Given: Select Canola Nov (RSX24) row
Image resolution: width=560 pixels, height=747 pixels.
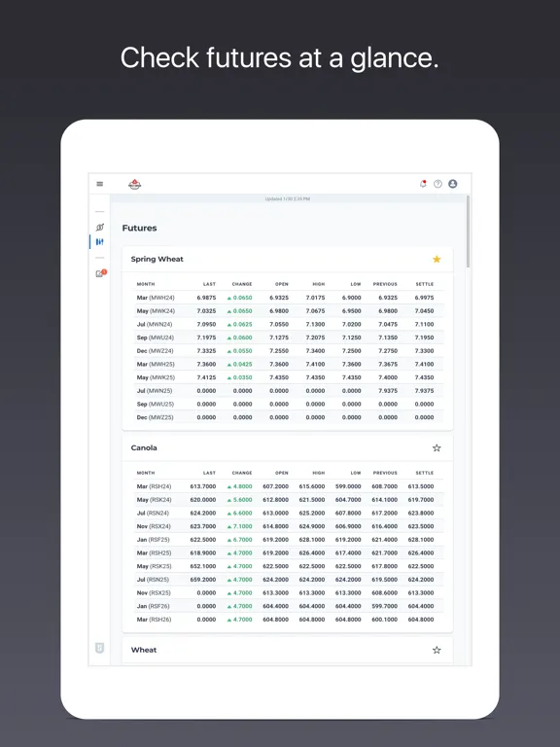Looking at the screenshot, I should click(x=288, y=527).
